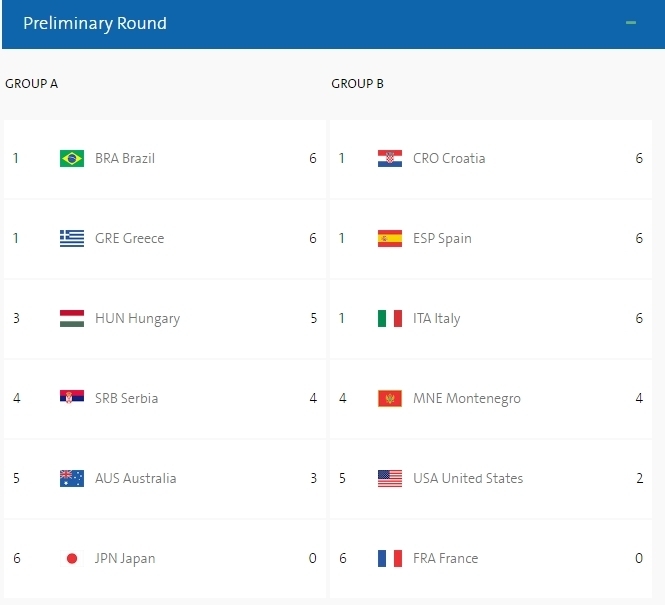Click the GROUP A heading
Viewport: 665px width, 605px height.
point(31,84)
